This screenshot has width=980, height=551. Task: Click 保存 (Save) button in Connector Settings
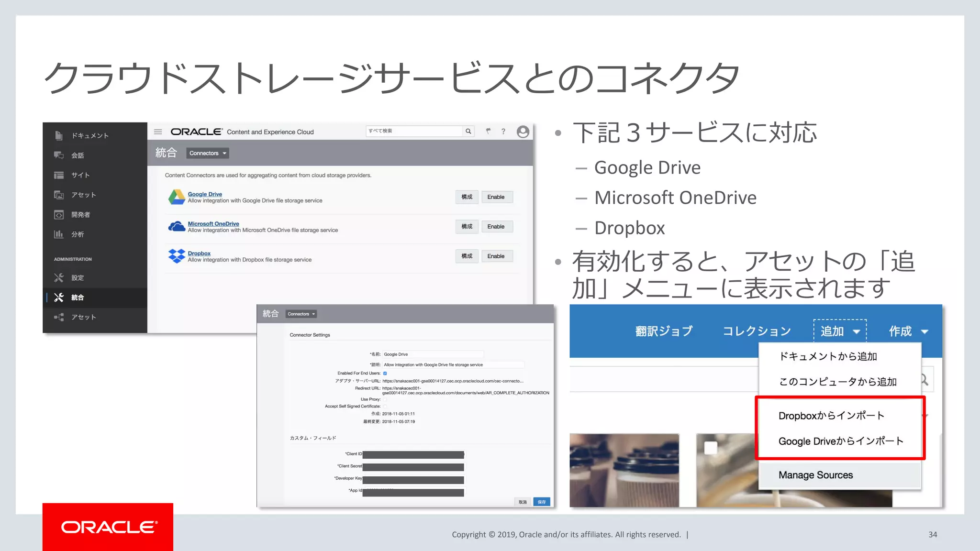pyautogui.click(x=542, y=502)
